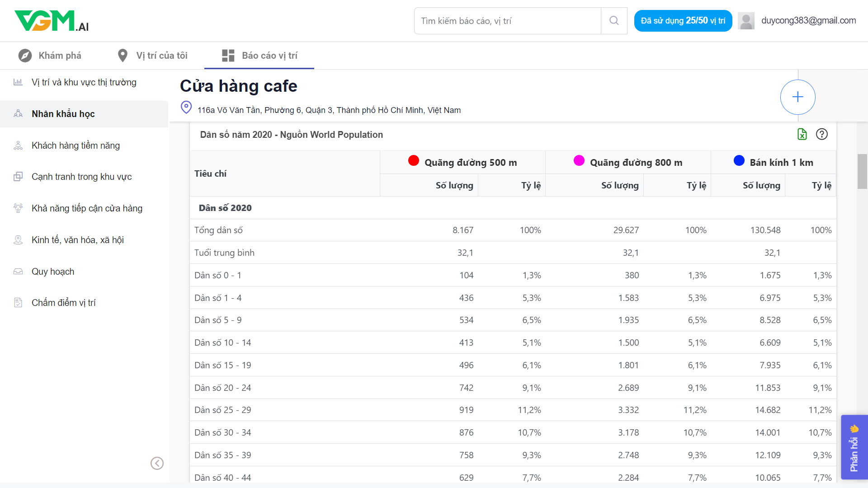This screenshot has height=488, width=868.
Task: Click the red Quãng đường 500 m dot
Action: pyautogui.click(x=413, y=161)
